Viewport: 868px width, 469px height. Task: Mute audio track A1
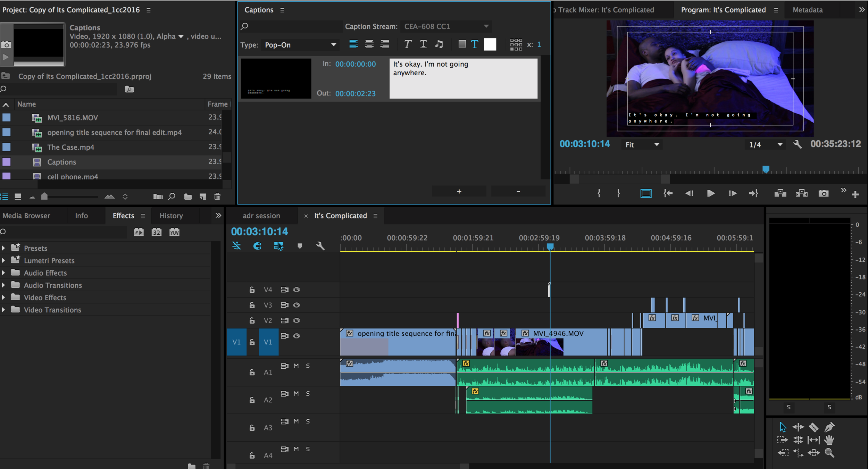point(296,366)
